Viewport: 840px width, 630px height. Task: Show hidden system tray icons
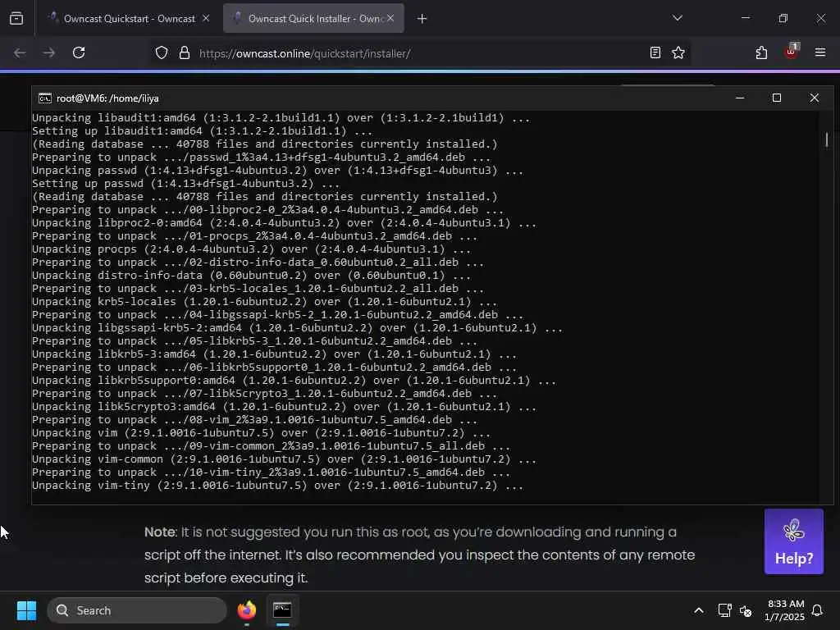(699, 610)
